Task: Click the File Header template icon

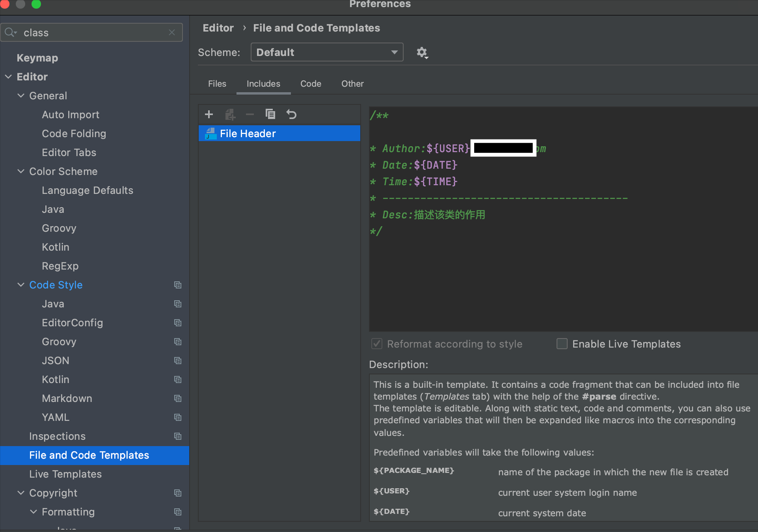Action: click(x=211, y=134)
